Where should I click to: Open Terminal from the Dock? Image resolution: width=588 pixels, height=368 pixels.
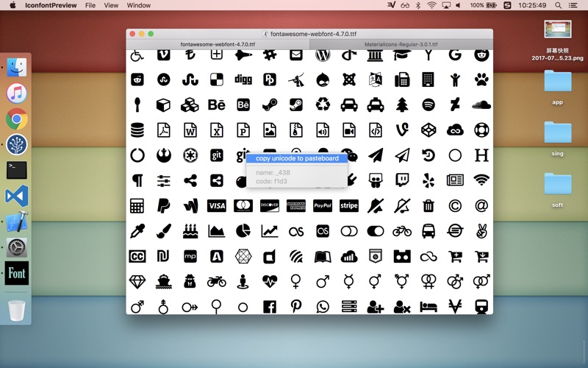[16, 170]
